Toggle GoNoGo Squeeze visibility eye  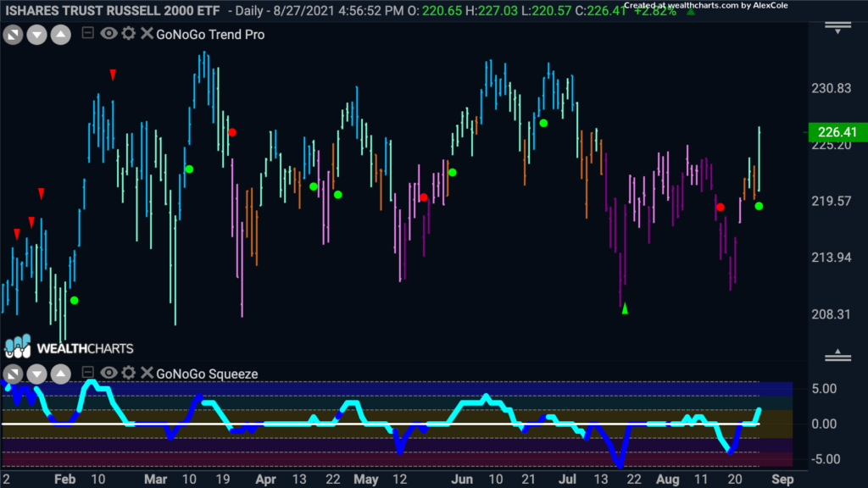108,373
